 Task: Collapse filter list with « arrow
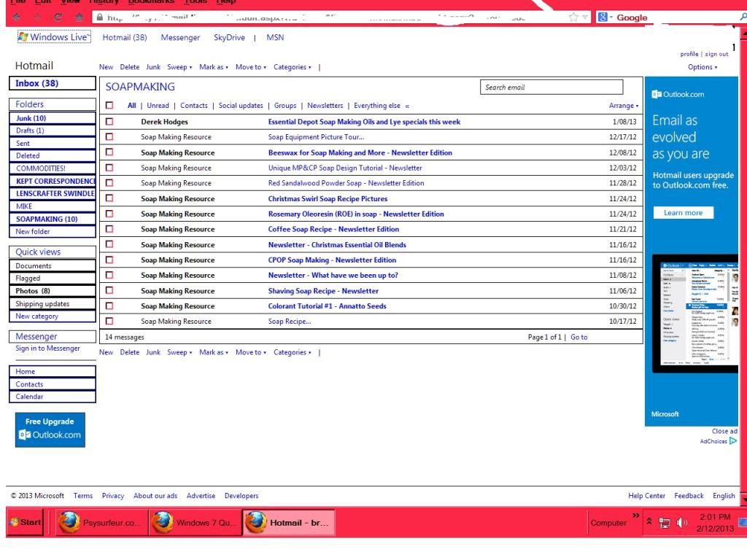click(x=407, y=106)
